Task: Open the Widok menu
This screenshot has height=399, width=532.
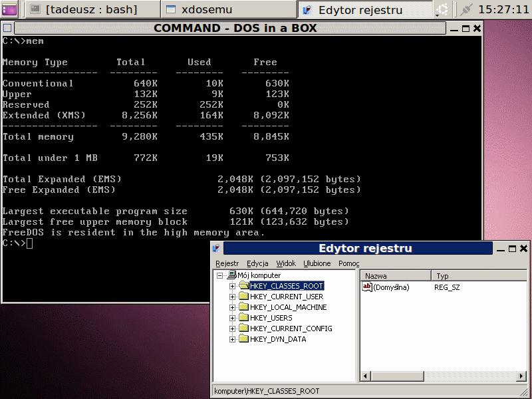Action: click(286, 263)
